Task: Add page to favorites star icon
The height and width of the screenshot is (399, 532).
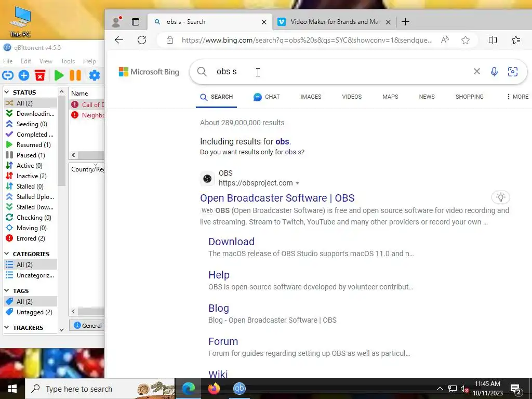Action: (x=465, y=40)
